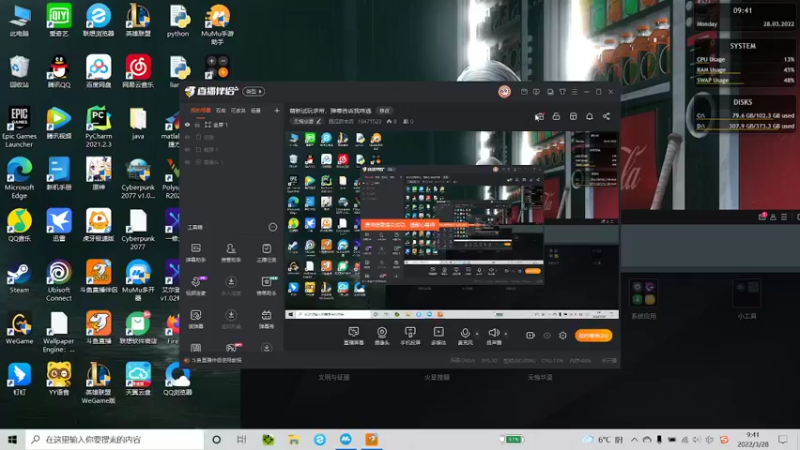800x450 pixels.
Task: Add a 多媒体 media source
Action: [x=438, y=336]
